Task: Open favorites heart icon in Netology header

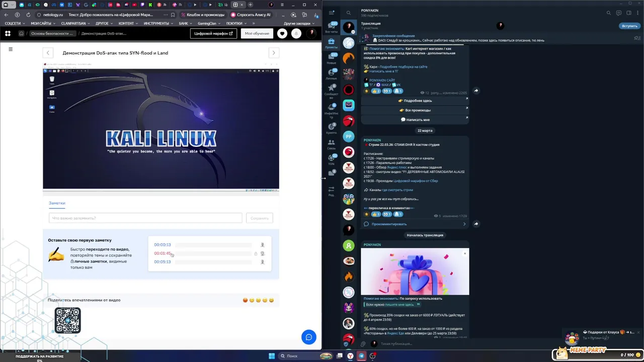Action: (282, 34)
